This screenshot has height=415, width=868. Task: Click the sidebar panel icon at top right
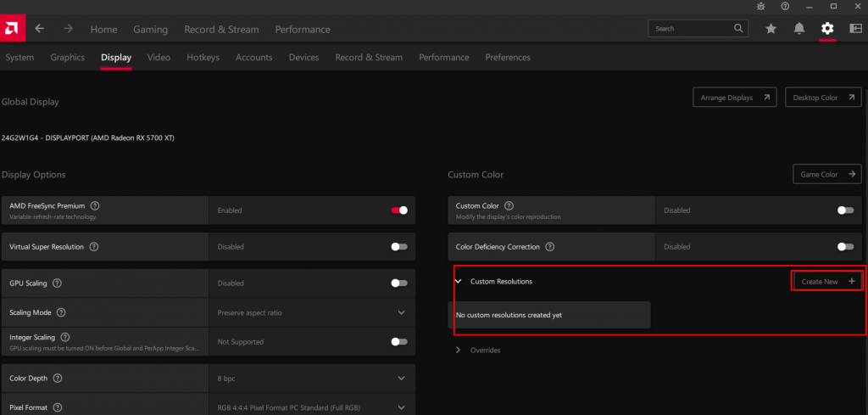[854, 29]
